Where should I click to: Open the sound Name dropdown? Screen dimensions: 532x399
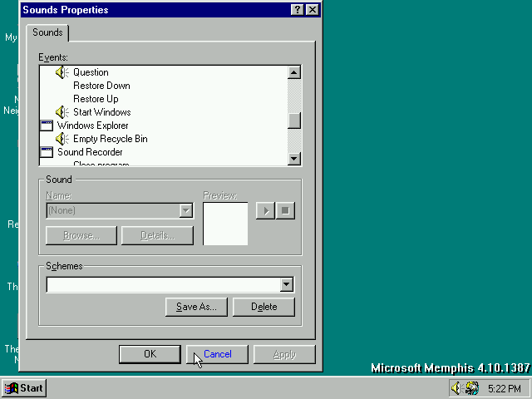pyautogui.click(x=186, y=210)
